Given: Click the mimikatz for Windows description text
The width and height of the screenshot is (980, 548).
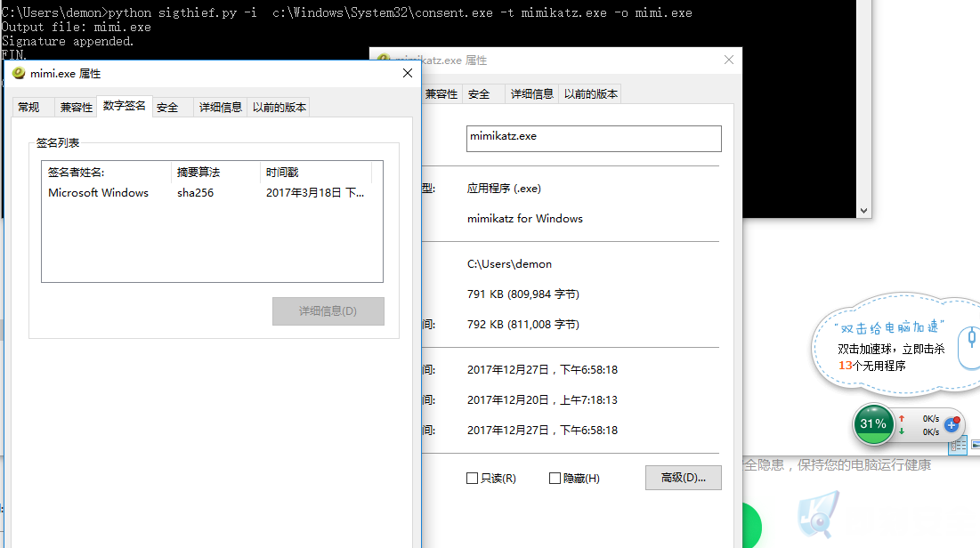Looking at the screenshot, I should pos(525,219).
